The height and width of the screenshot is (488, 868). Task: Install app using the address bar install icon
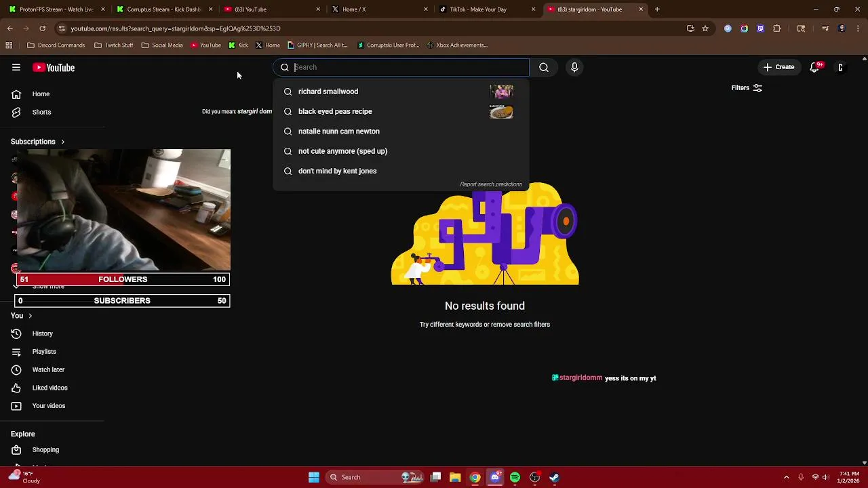[690, 28]
